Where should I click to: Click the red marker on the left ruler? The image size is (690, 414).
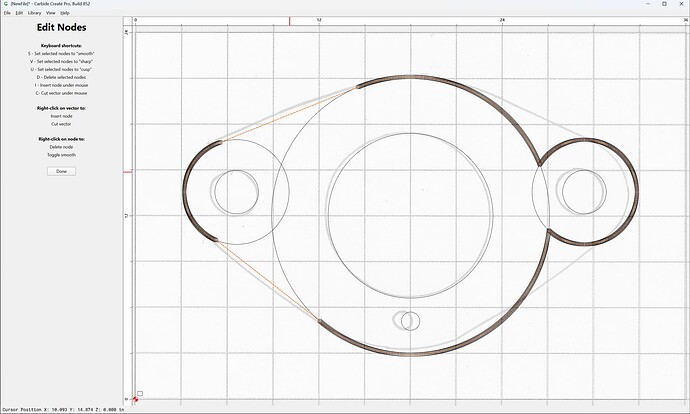click(127, 172)
